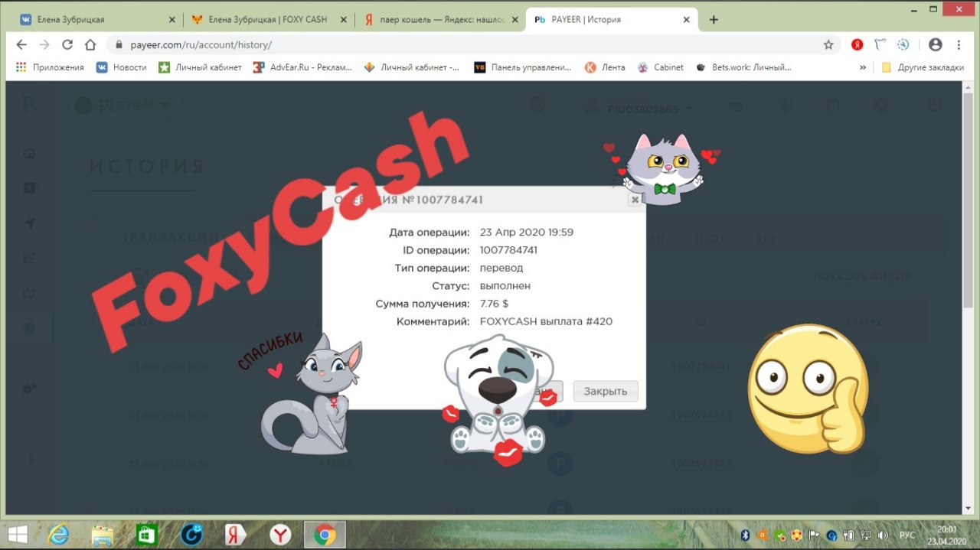
Task: Select the Chrome taskbar icon
Action: [325, 535]
